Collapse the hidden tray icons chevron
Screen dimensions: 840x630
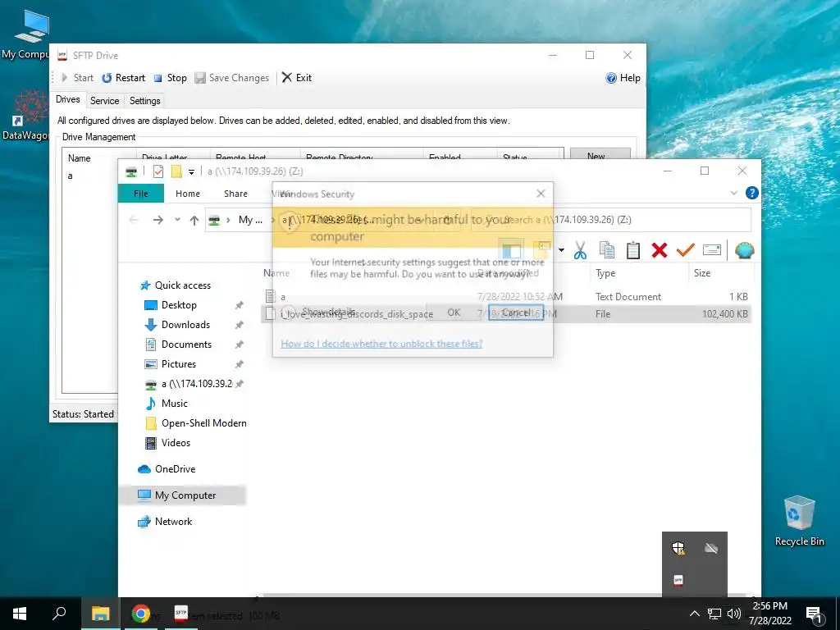694,614
